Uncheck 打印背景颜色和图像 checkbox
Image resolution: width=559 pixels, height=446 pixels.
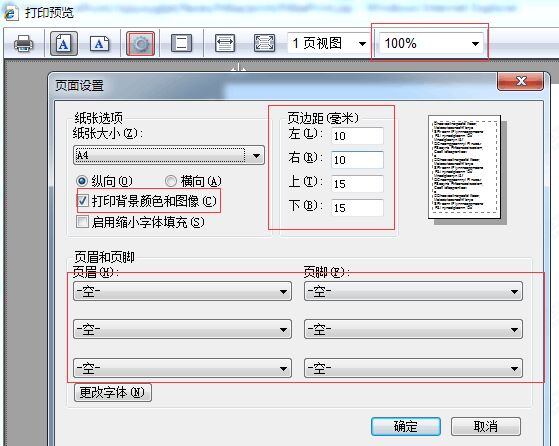click(83, 201)
